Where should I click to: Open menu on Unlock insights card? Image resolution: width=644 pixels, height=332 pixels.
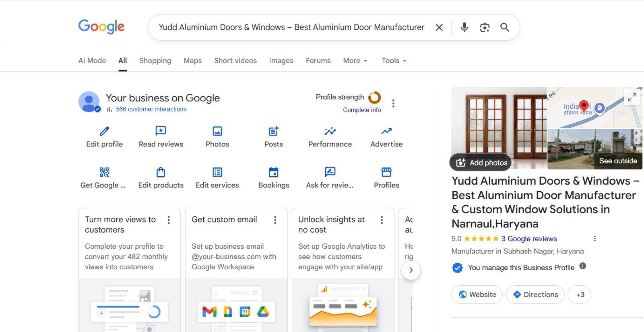click(382, 220)
